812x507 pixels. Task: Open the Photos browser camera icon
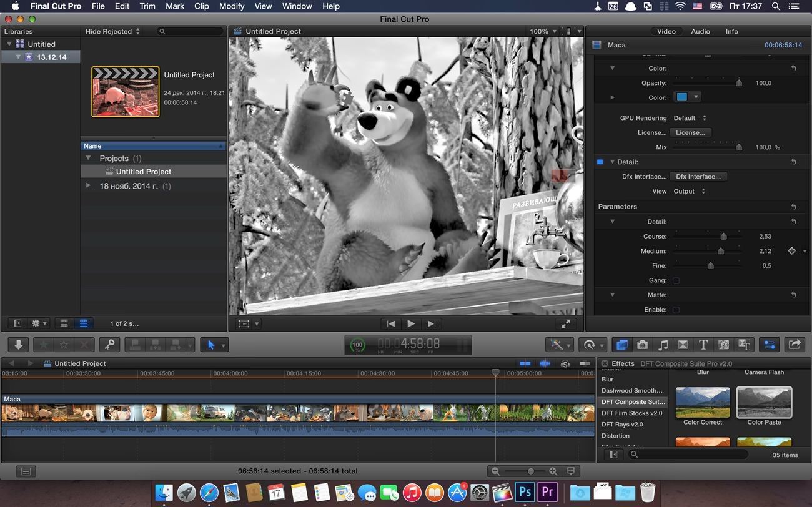point(642,344)
